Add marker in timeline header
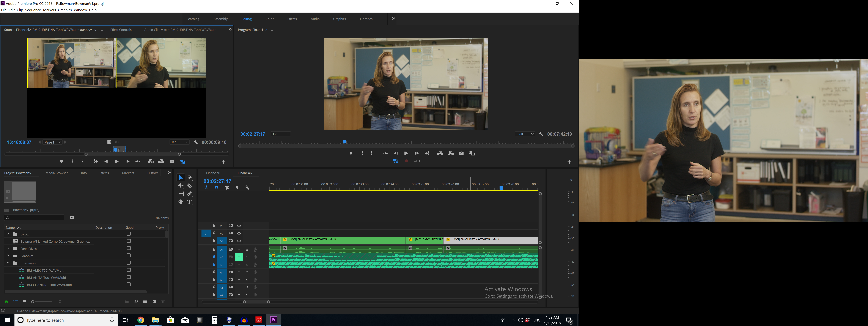 coord(237,188)
